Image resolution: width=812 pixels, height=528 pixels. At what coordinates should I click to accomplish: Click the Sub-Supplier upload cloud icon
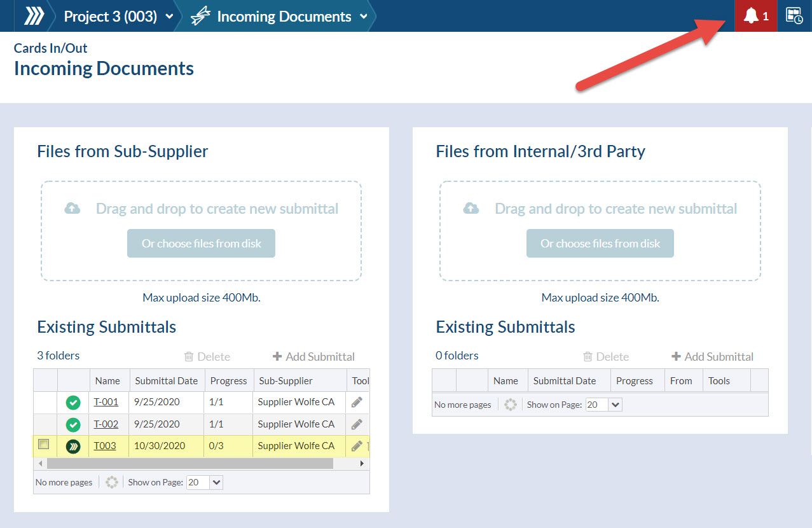point(72,208)
